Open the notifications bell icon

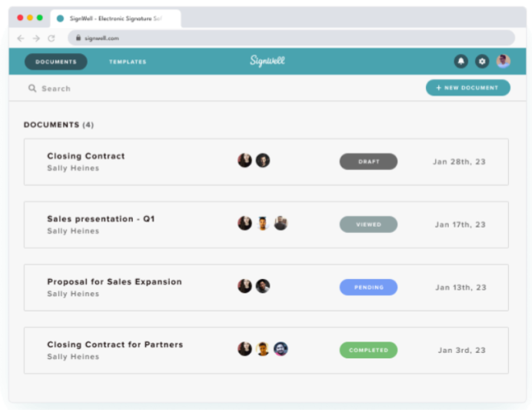click(x=461, y=62)
